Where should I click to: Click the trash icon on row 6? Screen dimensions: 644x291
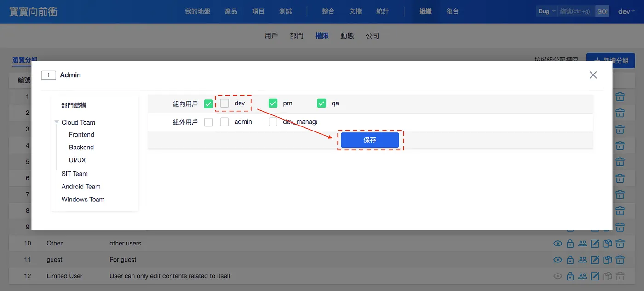620,178
